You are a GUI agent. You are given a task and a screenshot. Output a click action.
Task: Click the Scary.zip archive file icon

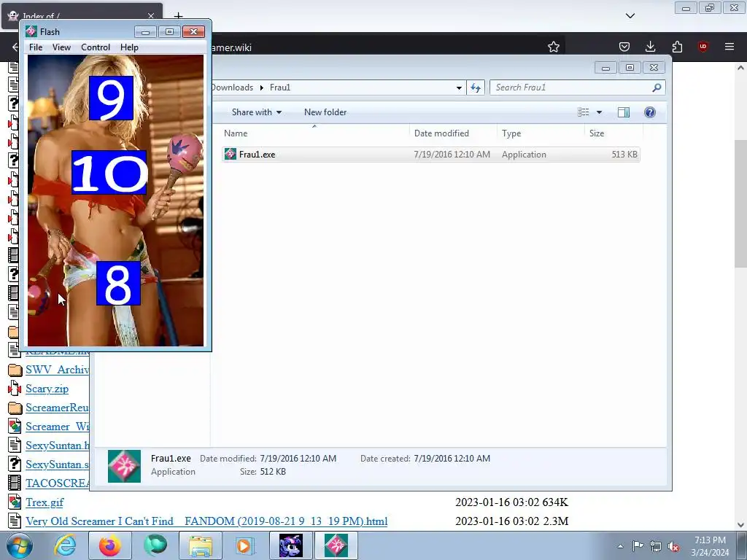(15, 389)
